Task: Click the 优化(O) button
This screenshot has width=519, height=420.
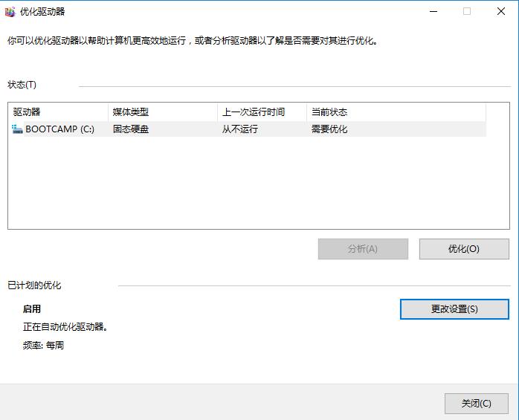Action: click(464, 249)
